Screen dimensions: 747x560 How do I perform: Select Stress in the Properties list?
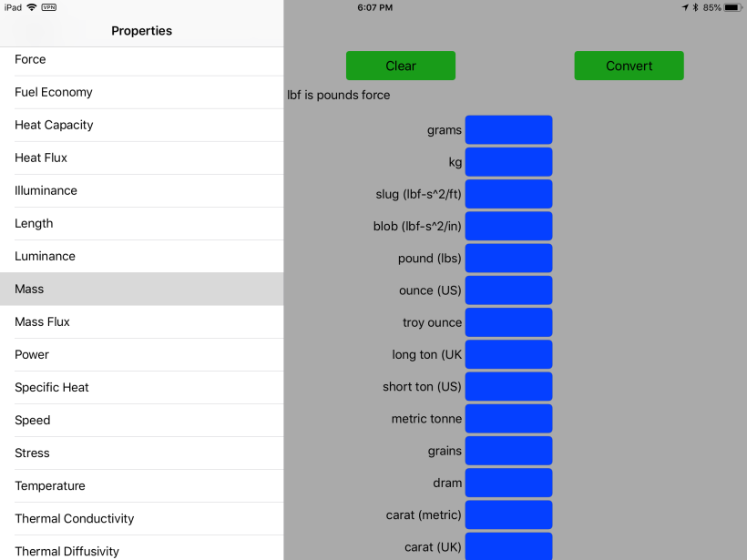point(141,453)
